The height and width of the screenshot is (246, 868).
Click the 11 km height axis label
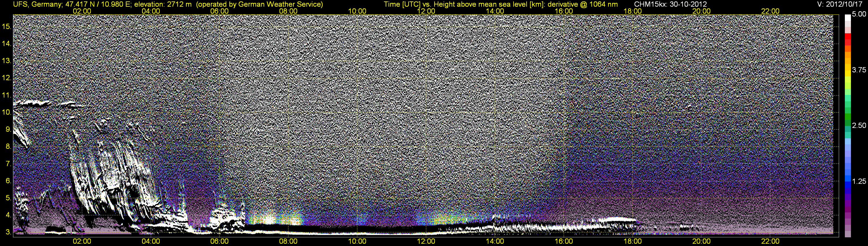[x=6, y=96]
